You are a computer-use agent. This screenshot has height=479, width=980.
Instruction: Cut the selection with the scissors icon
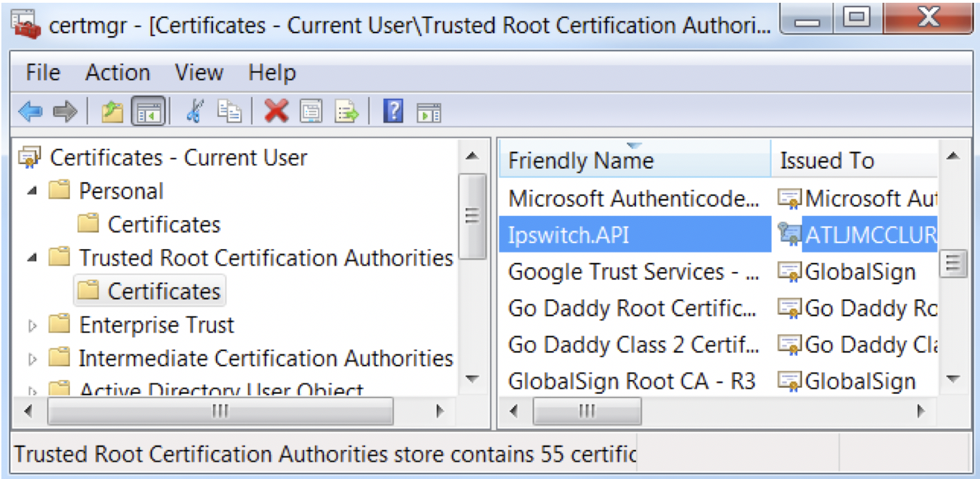coord(194,111)
